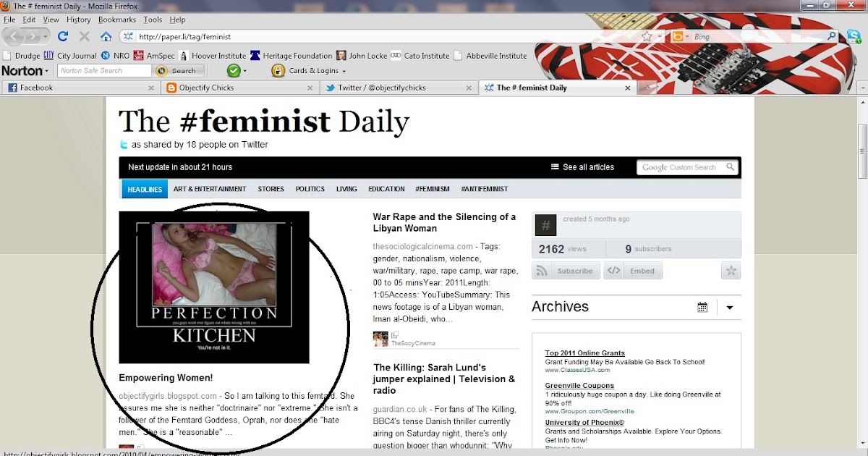Favorite this paper with the star button

[731, 271]
